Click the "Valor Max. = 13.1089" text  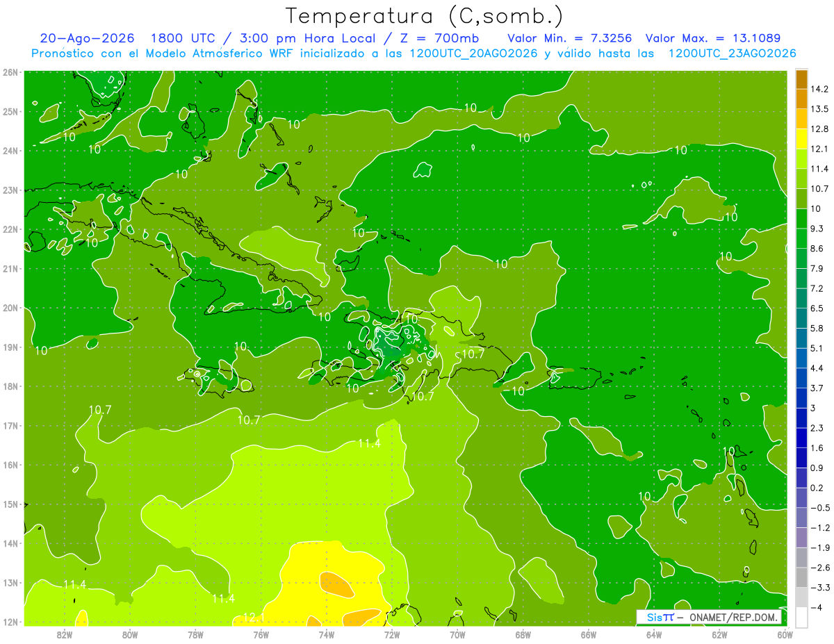[x=713, y=38]
